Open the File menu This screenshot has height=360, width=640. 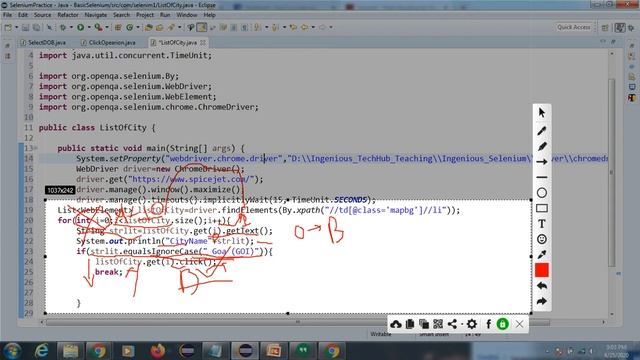[7, 15]
